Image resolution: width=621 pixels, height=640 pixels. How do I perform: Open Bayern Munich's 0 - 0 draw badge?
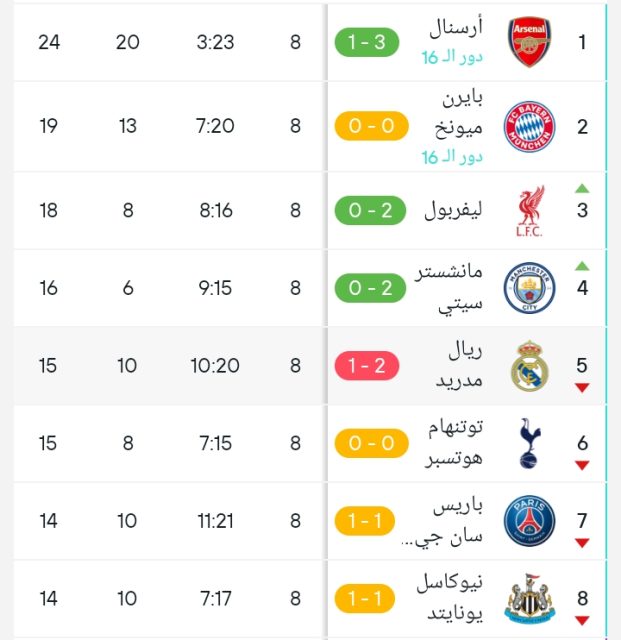point(367,126)
